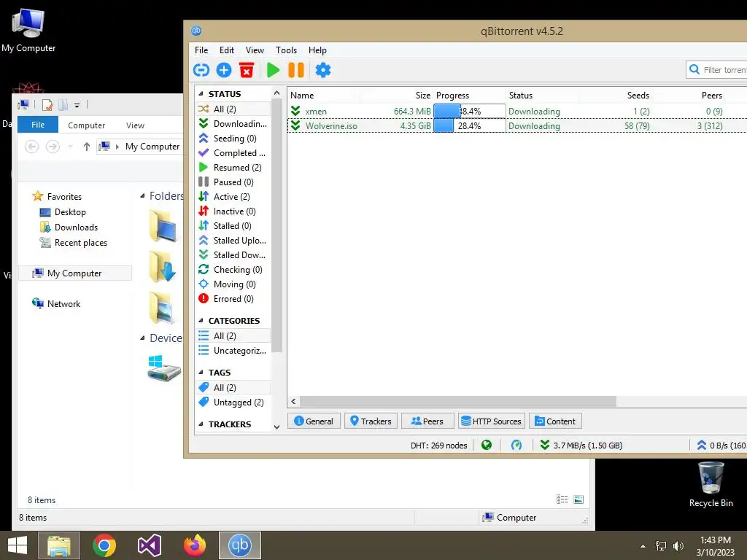Toggle alternative speed limits icon

(516, 446)
